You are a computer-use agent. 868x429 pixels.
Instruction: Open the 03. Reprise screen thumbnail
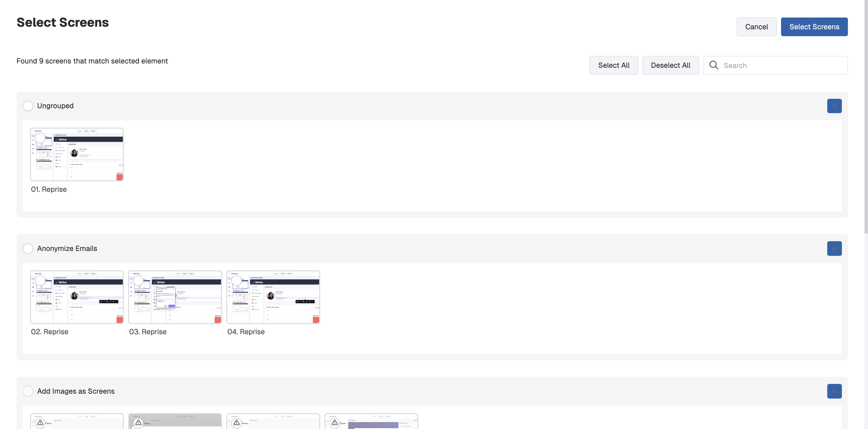[175, 297]
